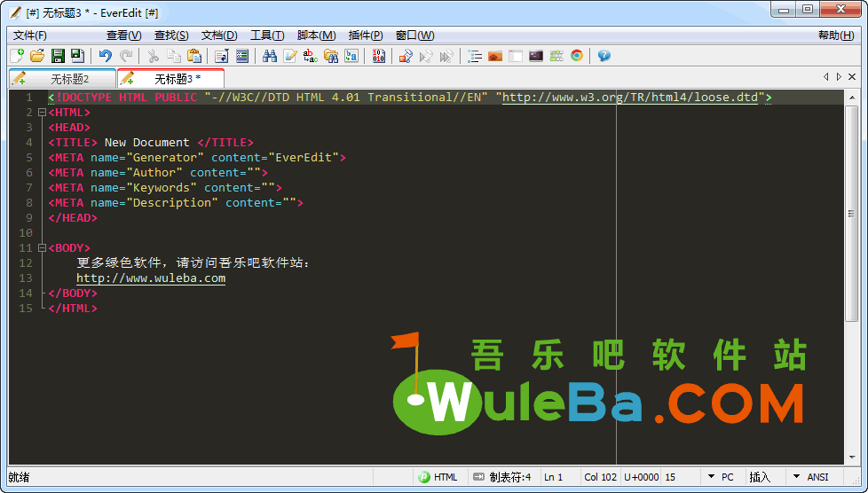Click the blue 'ba' document icon
The height and width of the screenshot is (493, 868).
tap(351, 55)
